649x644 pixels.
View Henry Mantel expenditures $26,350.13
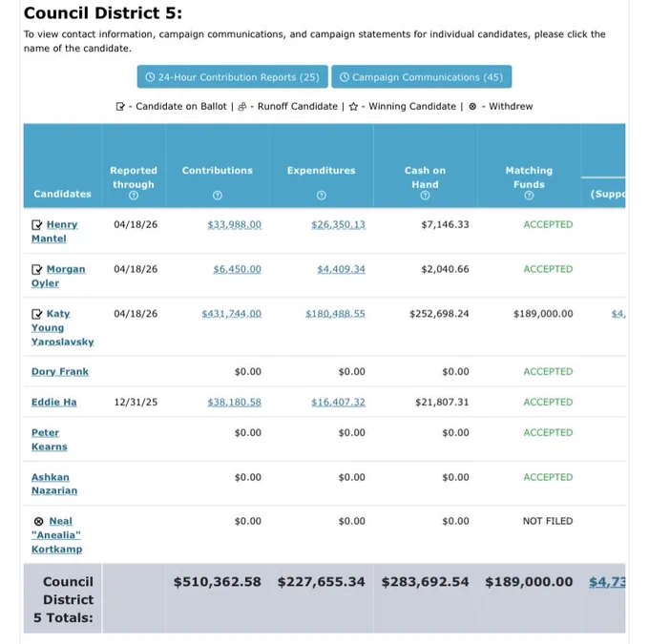338,224
